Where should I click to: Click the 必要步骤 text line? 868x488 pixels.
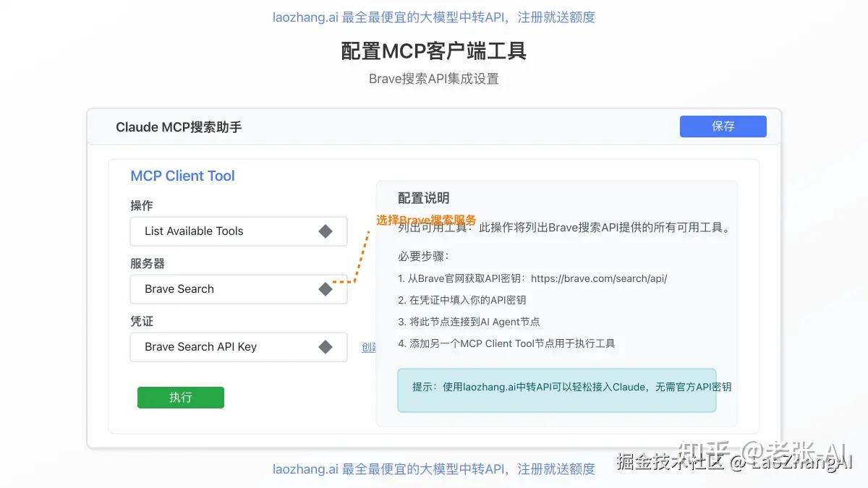(x=423, y=257)
